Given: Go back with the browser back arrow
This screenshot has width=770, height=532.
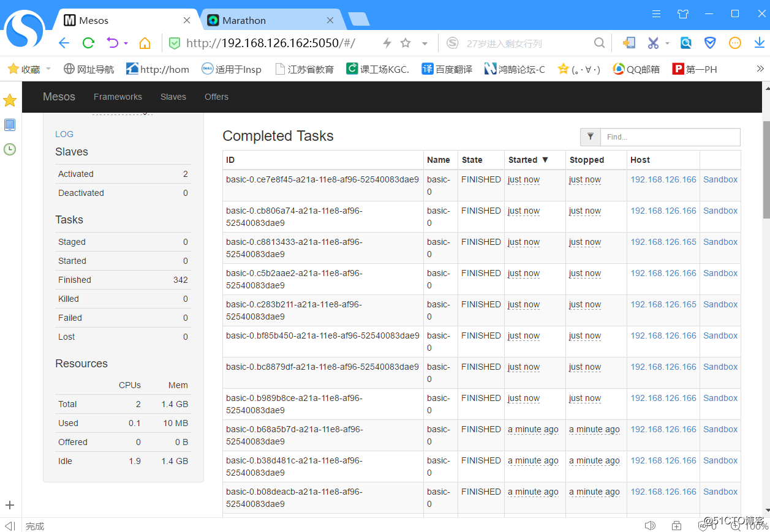Looking at the screenshot, I should (64, 43).
